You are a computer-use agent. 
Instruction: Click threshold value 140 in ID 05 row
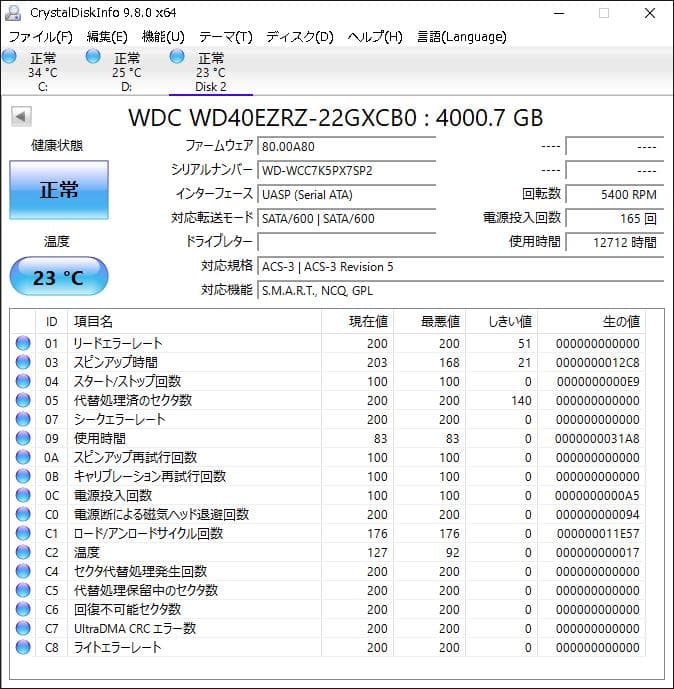pyautogui.click(x=522, y=400)
